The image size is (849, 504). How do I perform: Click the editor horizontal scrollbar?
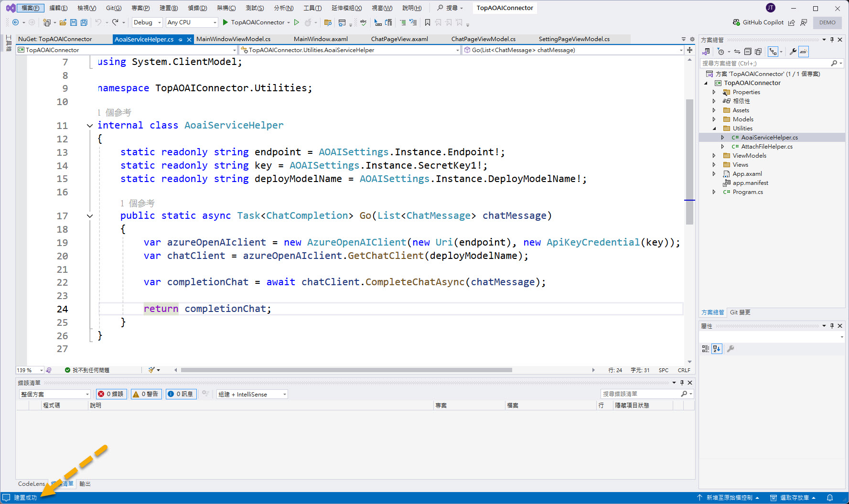coord(346,370)
